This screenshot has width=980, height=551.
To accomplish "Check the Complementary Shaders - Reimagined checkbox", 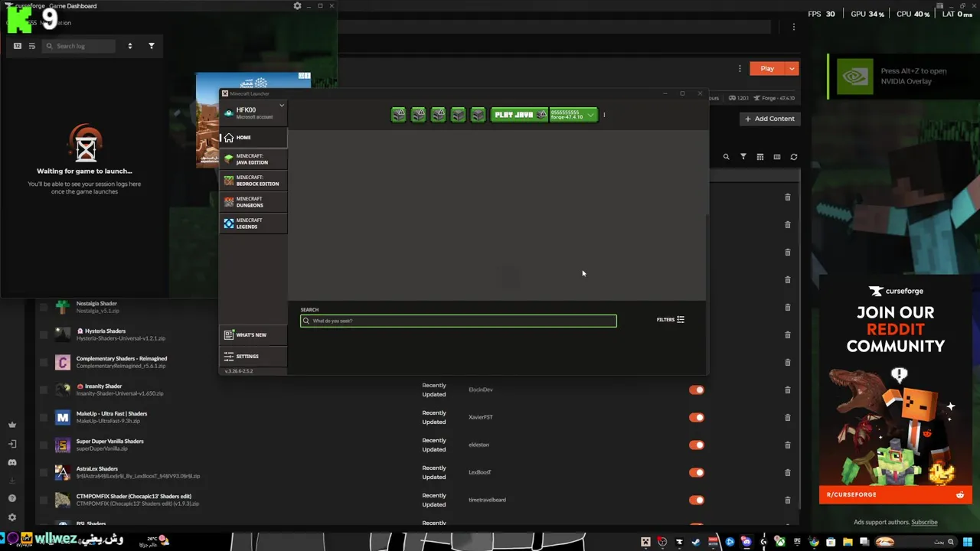I will click(44, 363).
